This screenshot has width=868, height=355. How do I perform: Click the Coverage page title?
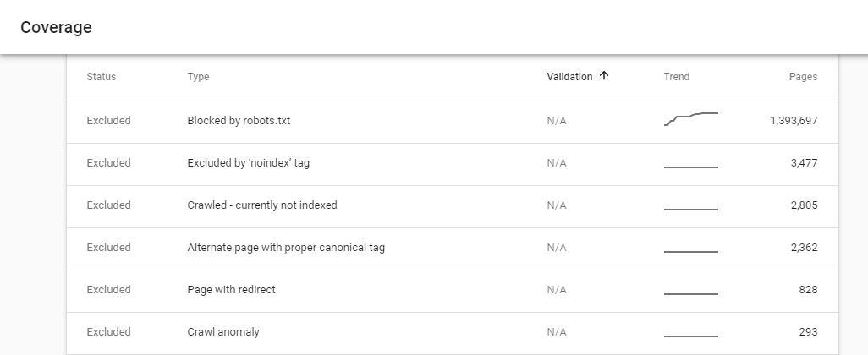click(x=56, y=27)
